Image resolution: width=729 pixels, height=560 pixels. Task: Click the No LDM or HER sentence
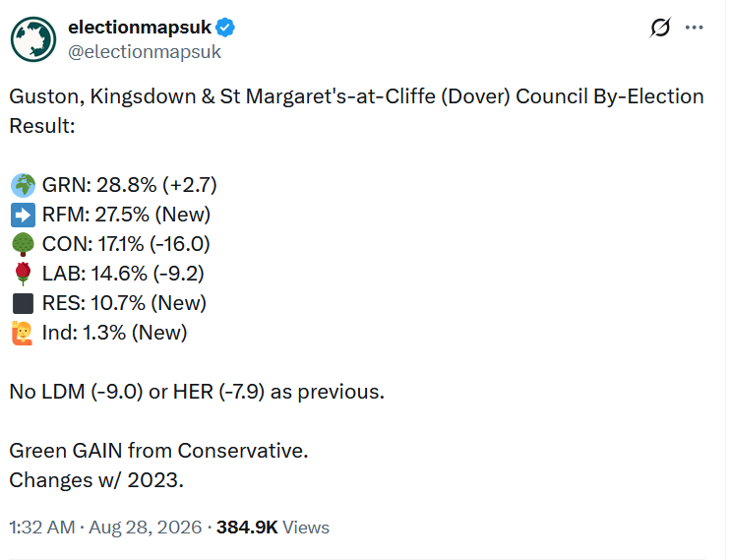[197, 392]
